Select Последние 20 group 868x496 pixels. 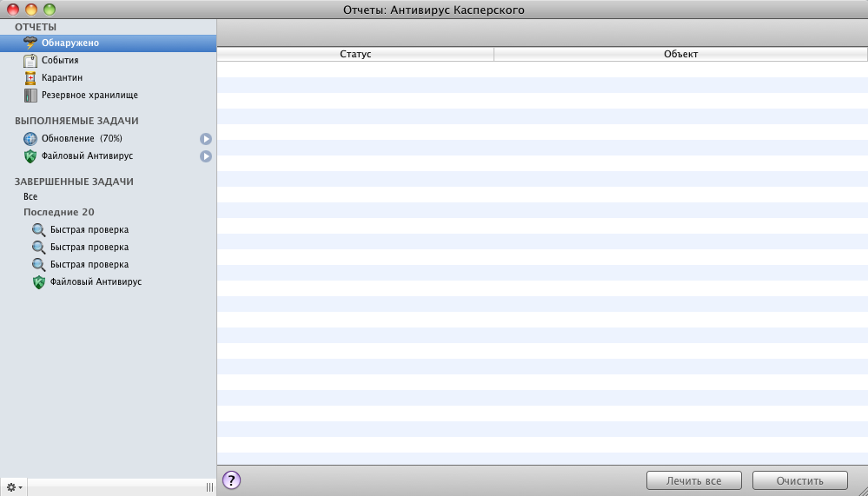point(59,212)
